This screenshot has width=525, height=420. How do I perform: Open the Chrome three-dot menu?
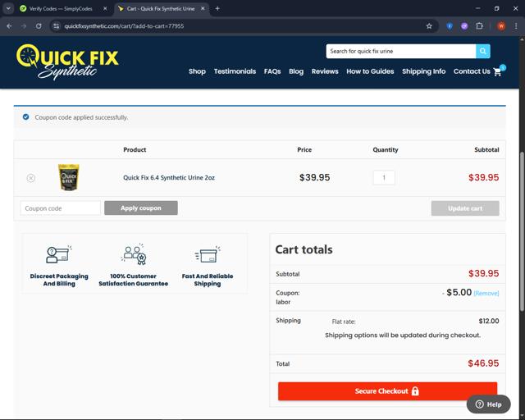(x=516, y=26)
